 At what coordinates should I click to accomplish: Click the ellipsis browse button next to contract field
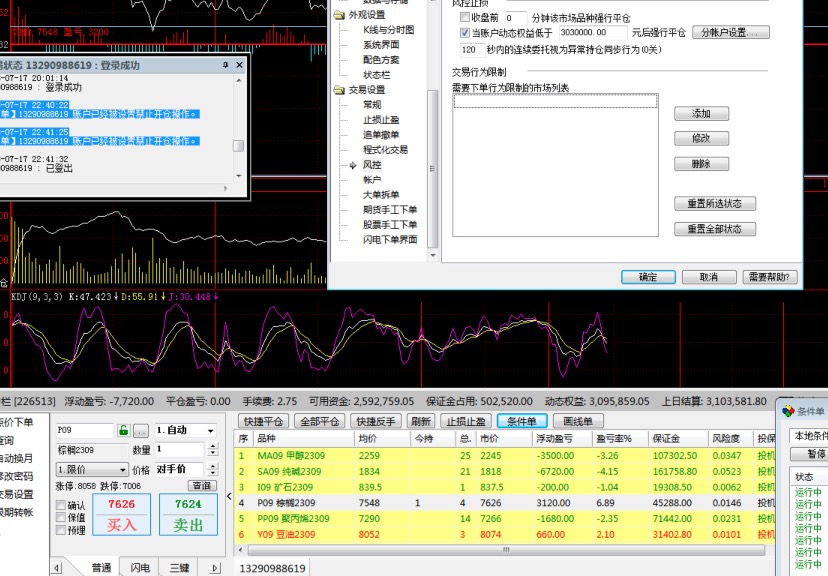click(x=141, y=430)
